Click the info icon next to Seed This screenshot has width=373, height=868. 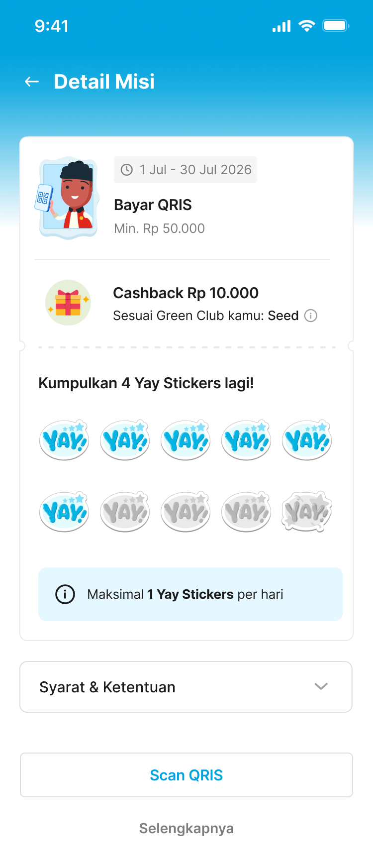pos(311,316)
